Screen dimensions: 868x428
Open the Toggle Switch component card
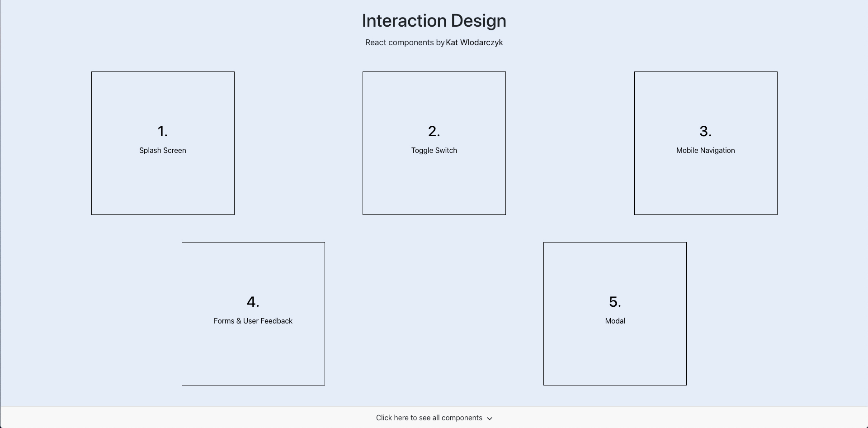[x=434, y=143]
